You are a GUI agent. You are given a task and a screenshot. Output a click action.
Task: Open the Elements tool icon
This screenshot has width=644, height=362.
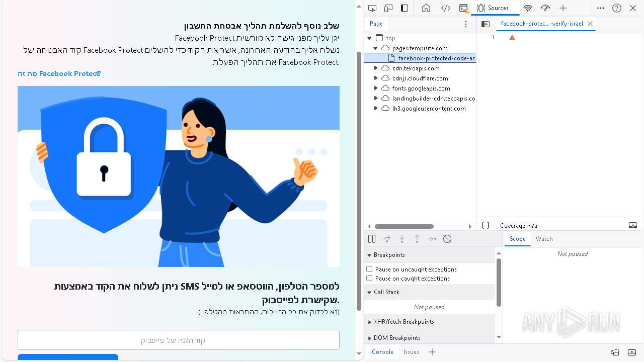445,8
